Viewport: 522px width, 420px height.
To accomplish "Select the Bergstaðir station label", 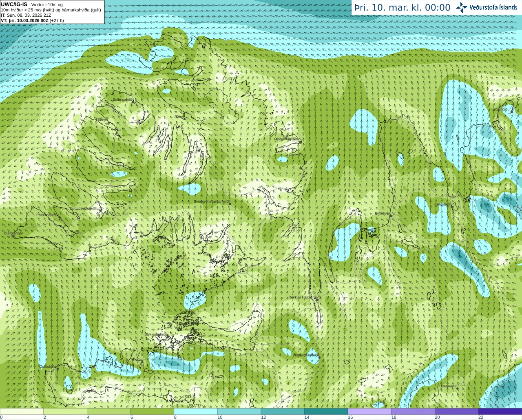I will pyautogui.click(x=443, y=204).
